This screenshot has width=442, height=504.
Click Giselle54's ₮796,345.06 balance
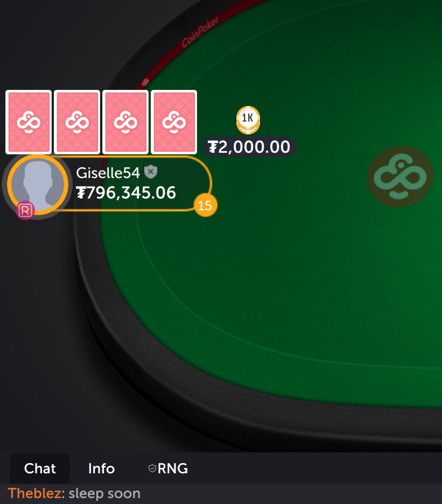click(x=126, y=193)
